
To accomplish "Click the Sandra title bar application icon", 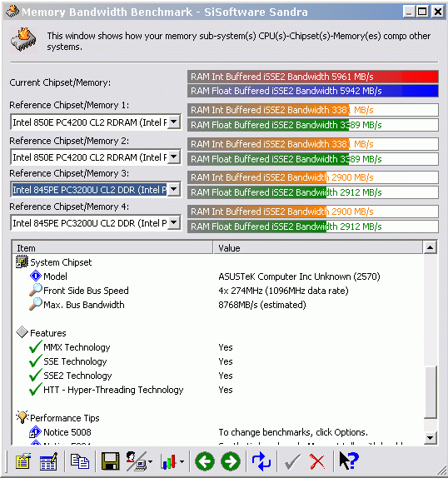I will click(12, 12).
